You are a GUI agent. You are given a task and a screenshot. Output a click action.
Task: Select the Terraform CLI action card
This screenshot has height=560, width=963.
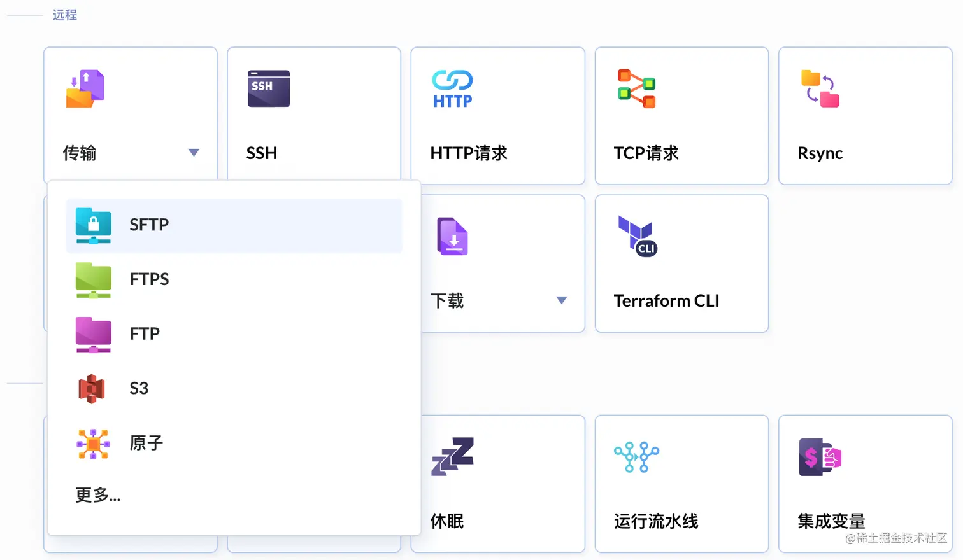pos(682,263)
